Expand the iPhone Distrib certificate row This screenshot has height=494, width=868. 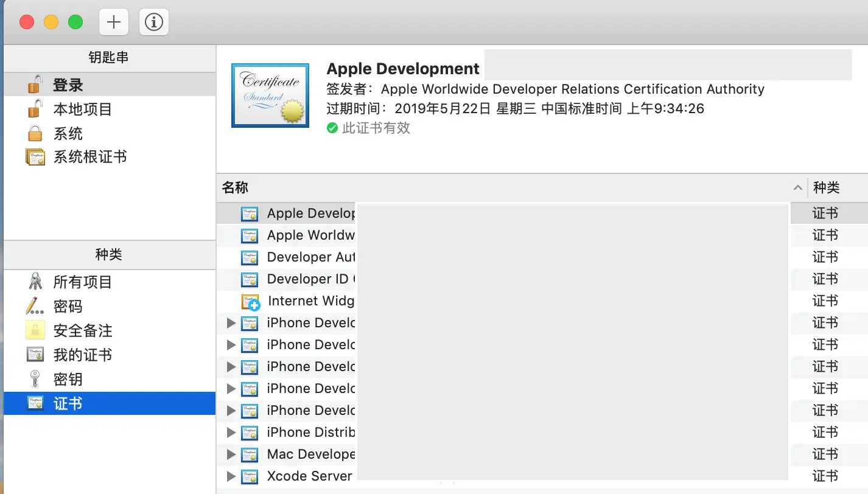pos(231,433)
